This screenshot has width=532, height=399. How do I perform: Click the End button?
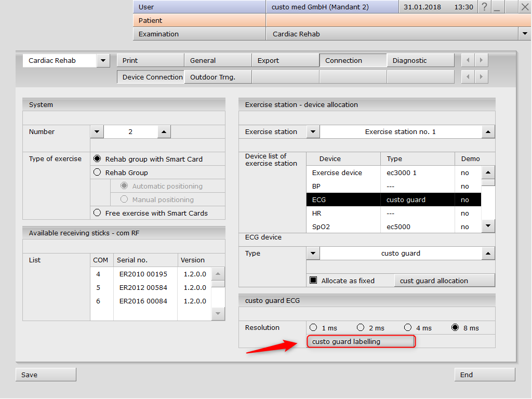[485, 375]
